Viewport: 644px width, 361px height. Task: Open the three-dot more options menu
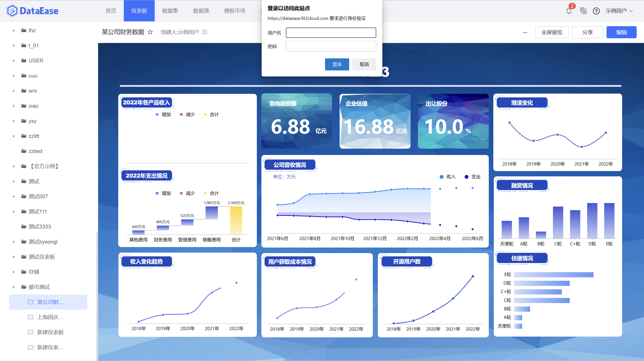(x=525, y=32)
